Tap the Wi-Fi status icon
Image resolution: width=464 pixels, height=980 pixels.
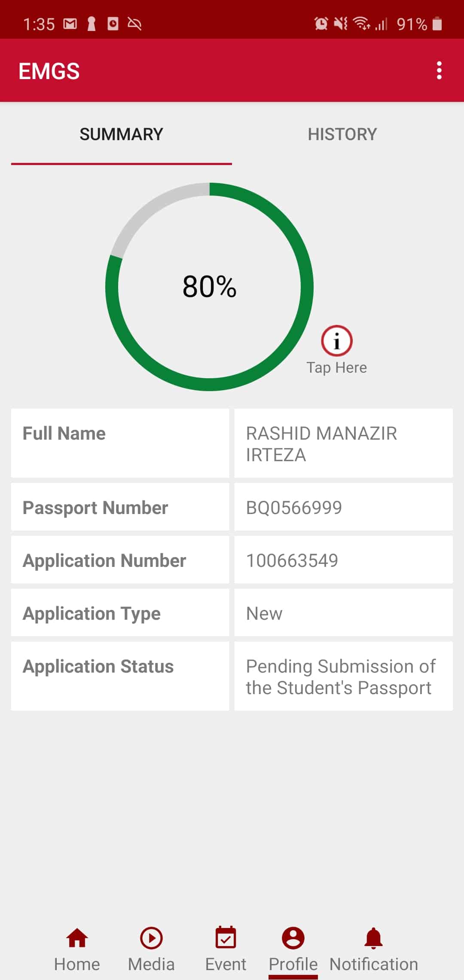click(x=361, y=24)
